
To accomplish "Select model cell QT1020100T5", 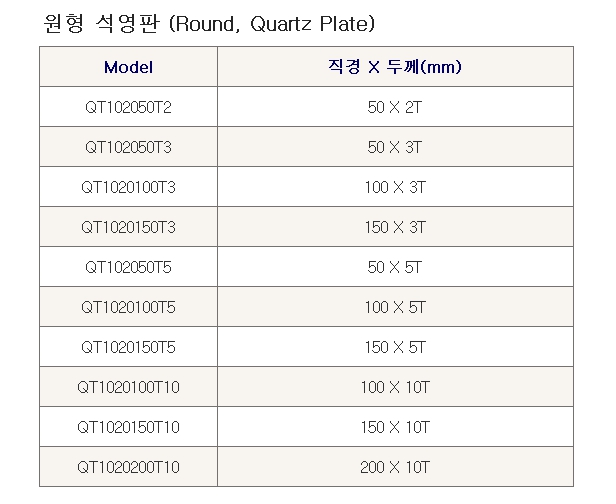I will point(128,307).
